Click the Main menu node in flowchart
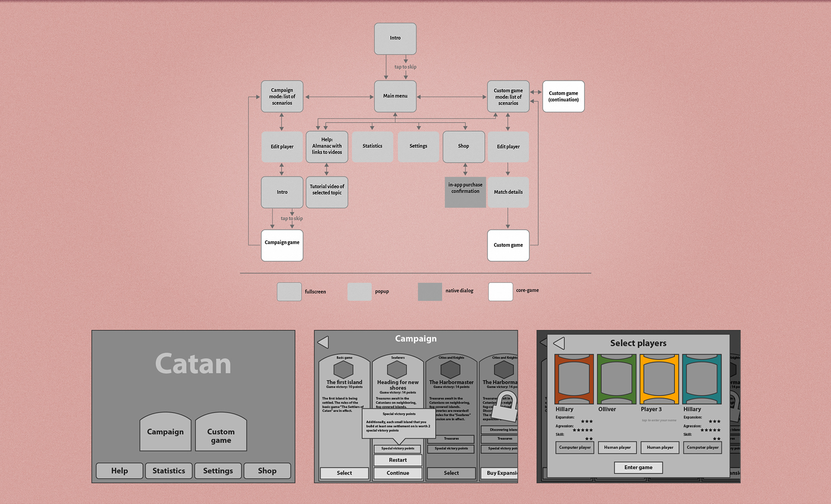 coord(395,96)
